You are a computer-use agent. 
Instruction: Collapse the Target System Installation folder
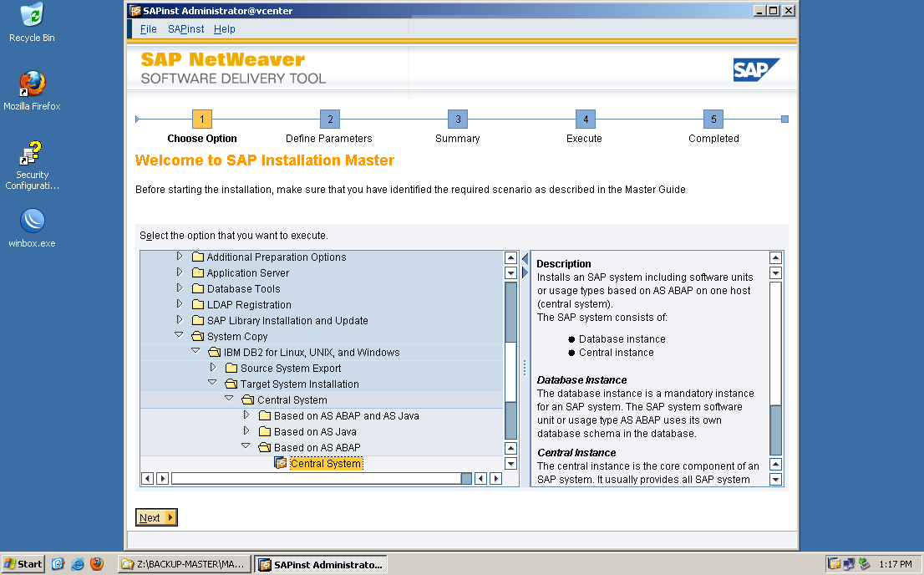212,382
